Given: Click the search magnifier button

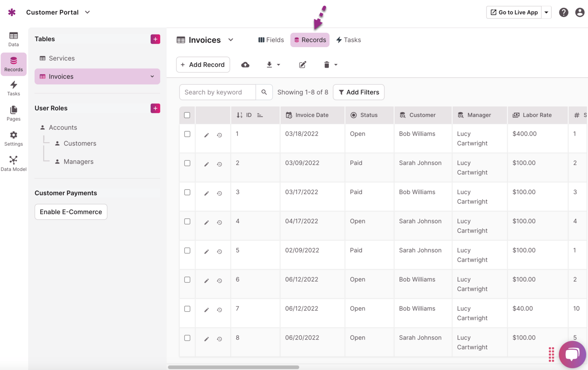Looking at the screenshot, I should 264,92.
